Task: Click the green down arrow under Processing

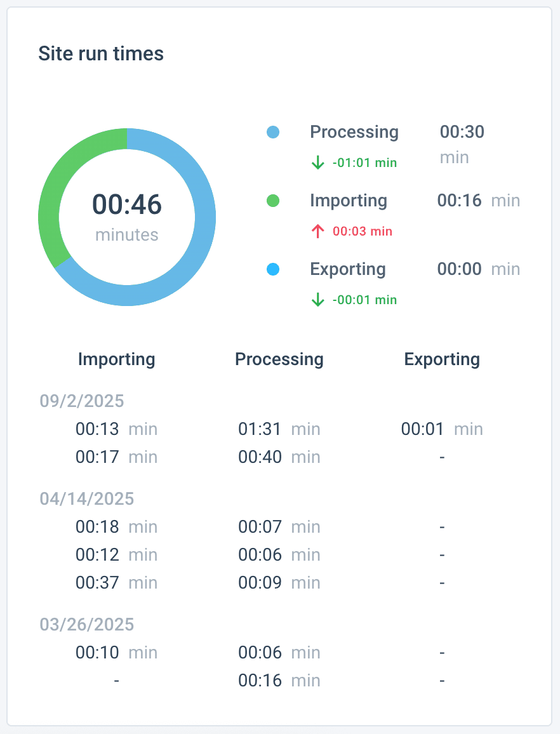Action: 318,163
